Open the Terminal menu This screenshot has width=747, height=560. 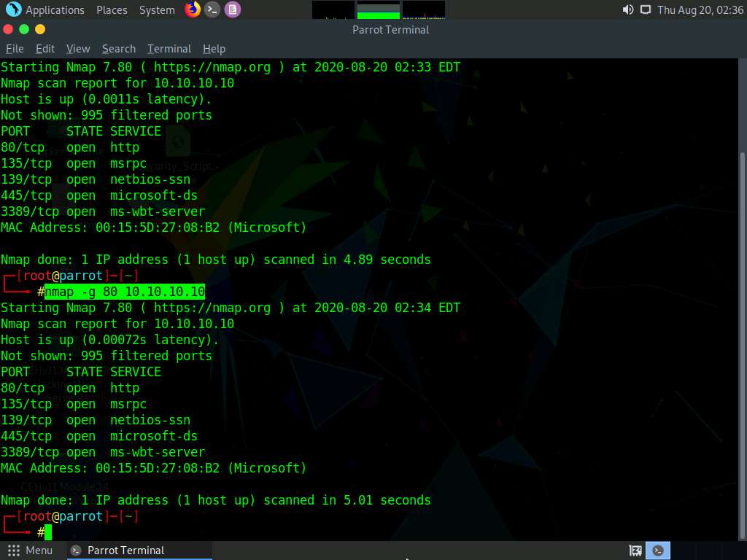click(169, 49)
